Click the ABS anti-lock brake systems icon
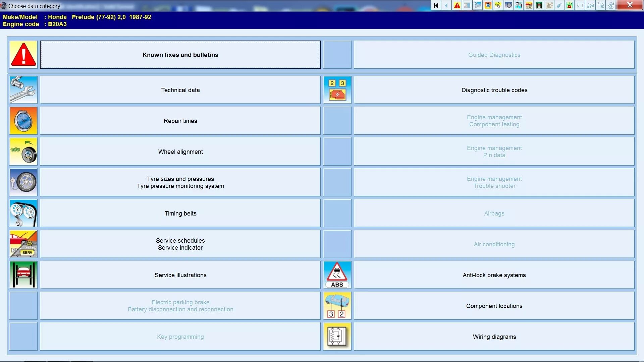This screenshot has width=644, height=362. (337, 275)
